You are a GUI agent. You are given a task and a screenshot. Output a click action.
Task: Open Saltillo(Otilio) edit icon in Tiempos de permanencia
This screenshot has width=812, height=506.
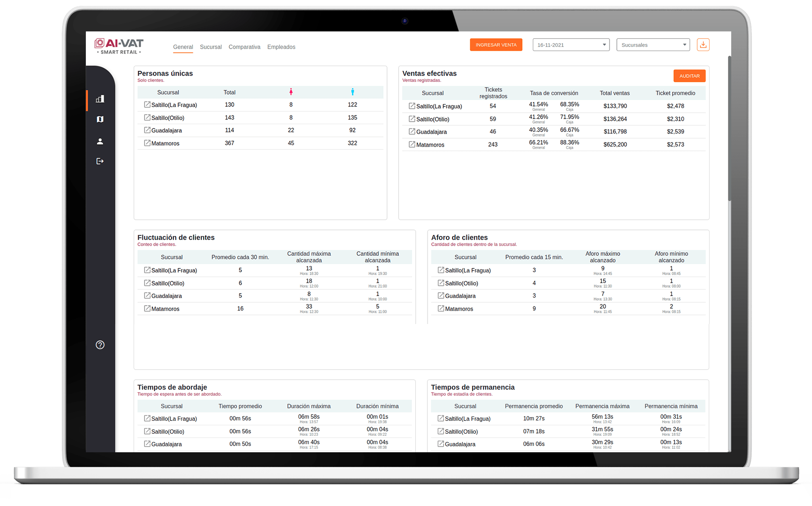coord(441,431)
